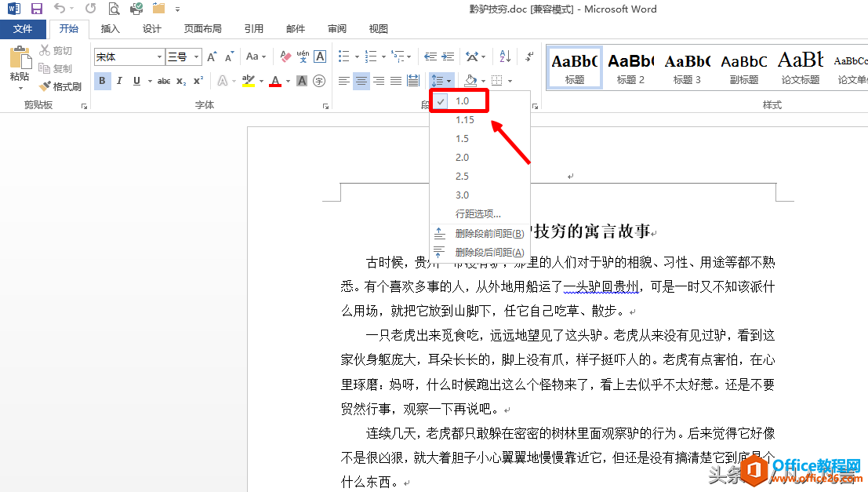Toggle align left

(x=343, y=82)
